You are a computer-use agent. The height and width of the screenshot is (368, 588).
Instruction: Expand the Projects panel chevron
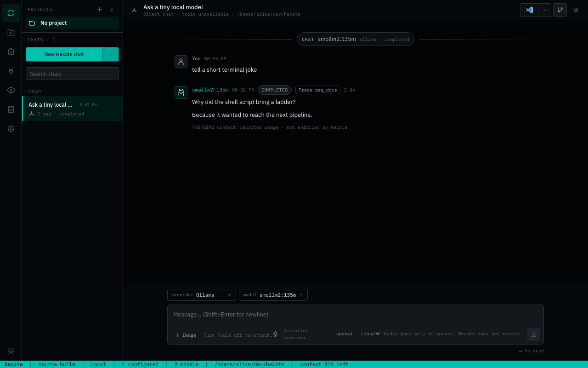click(112, 9)
